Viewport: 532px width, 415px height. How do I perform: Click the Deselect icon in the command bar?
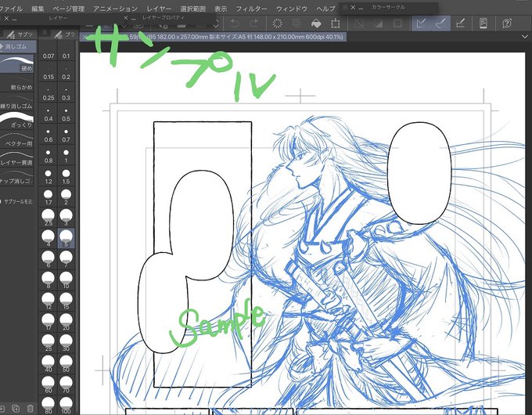[358, 23]
